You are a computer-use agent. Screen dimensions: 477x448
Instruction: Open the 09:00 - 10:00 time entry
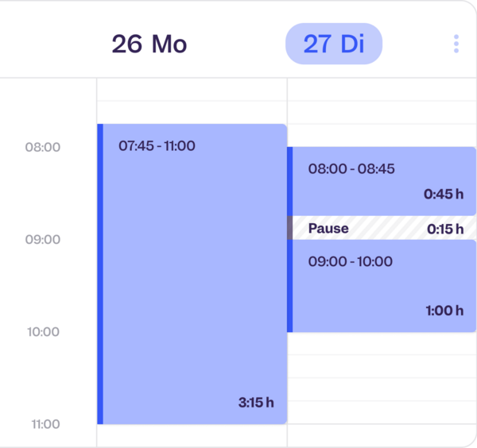point(382,286)
